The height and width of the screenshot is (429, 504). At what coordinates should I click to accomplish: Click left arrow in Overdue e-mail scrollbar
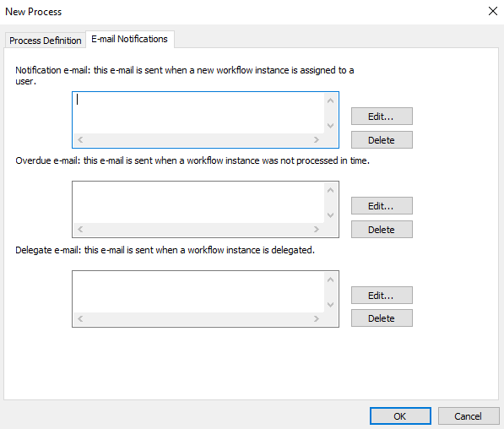click(80, 229)
